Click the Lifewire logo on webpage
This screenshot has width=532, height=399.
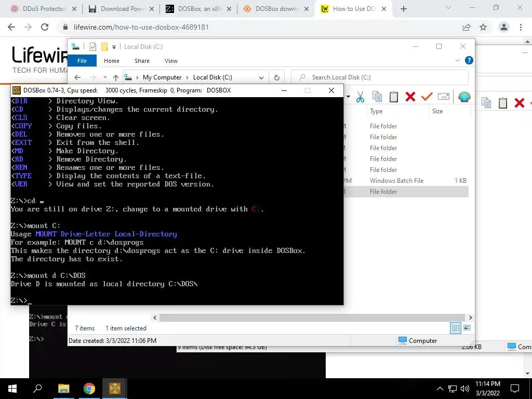[x=39, y=55]
